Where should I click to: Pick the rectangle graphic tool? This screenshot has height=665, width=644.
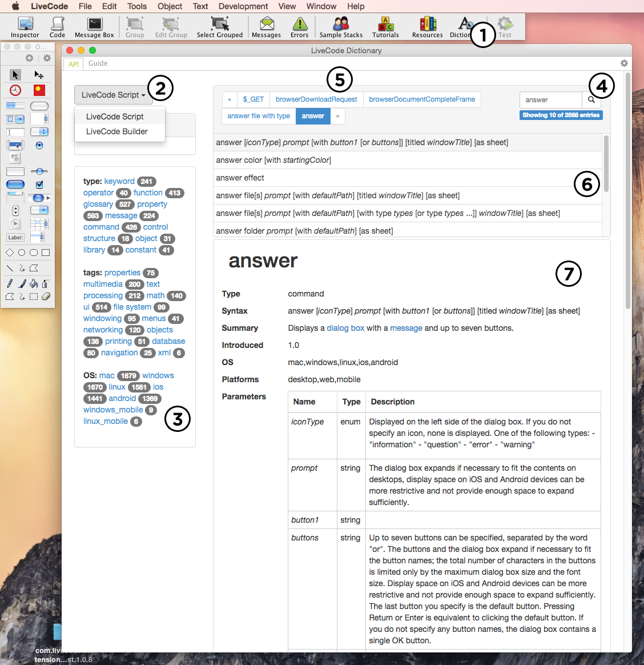46,253
